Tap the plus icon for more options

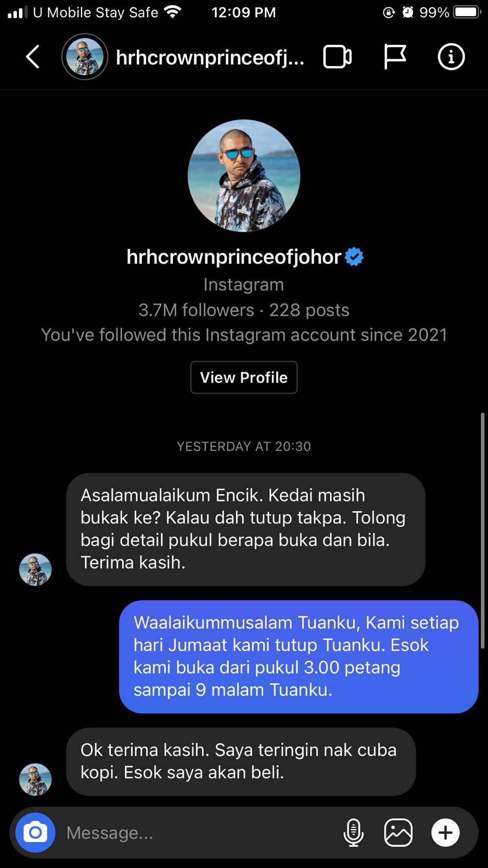tap(445, 832)
